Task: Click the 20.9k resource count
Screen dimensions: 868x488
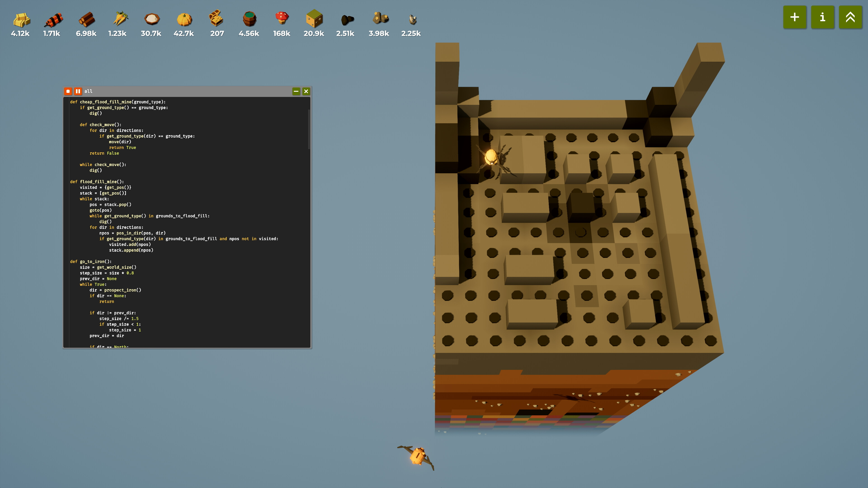Action: (314, 33)
